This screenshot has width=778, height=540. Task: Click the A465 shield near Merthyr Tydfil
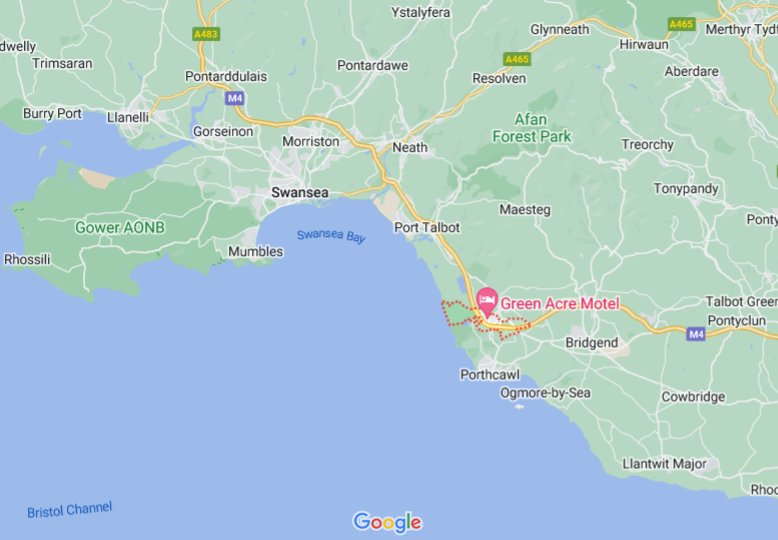[681, 24]
